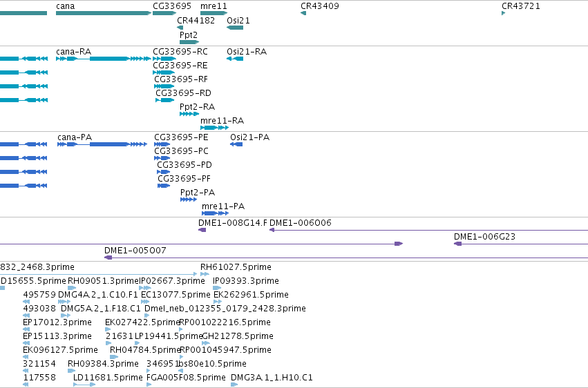Click the RH61027.5prime EST label
Screen dimensions: 588x388
coord(236,267)
